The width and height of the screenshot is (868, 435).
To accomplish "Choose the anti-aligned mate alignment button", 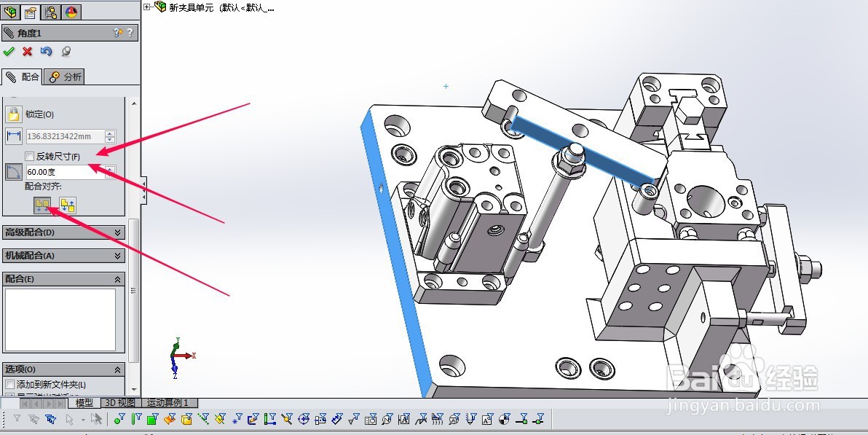I will point(68,205).
